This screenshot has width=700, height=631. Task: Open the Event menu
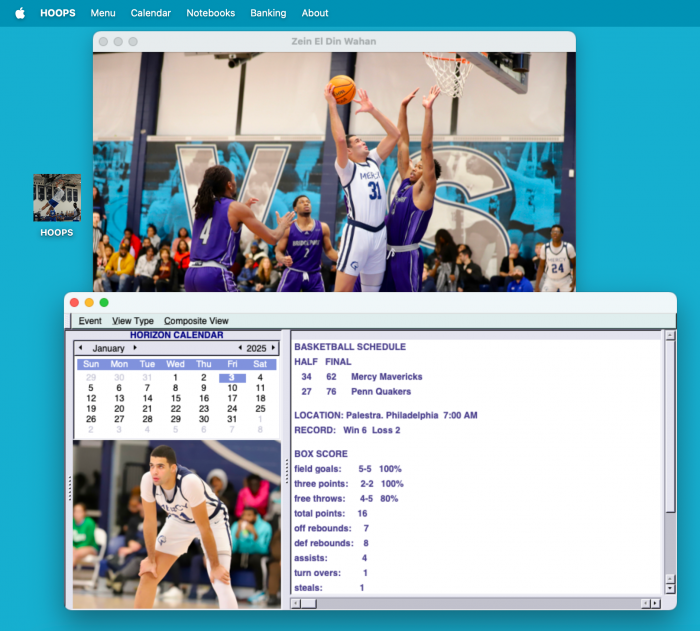[90, 321]
